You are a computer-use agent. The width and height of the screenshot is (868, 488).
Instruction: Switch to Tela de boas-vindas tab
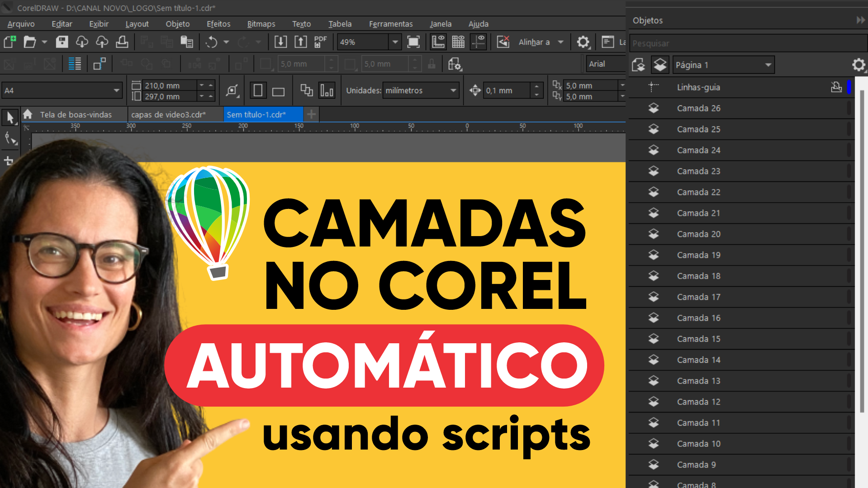pyautogui.click(x=76, y=114)
